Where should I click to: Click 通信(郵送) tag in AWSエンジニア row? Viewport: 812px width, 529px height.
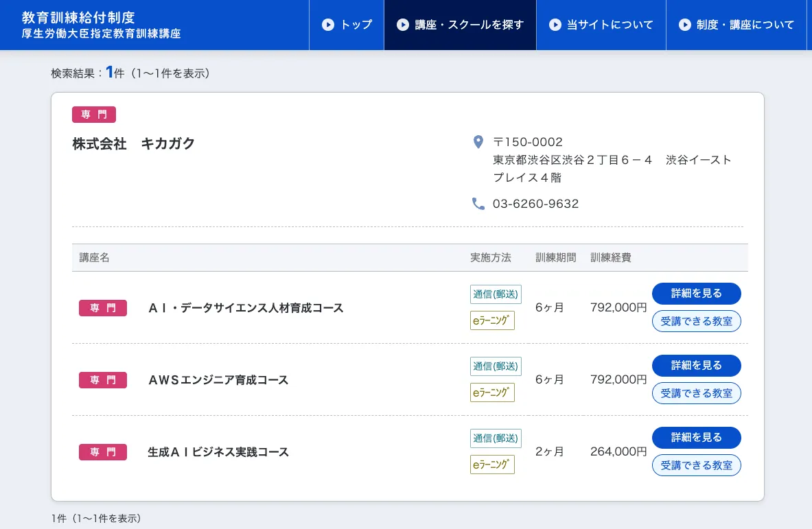click(x=496, y=366)
